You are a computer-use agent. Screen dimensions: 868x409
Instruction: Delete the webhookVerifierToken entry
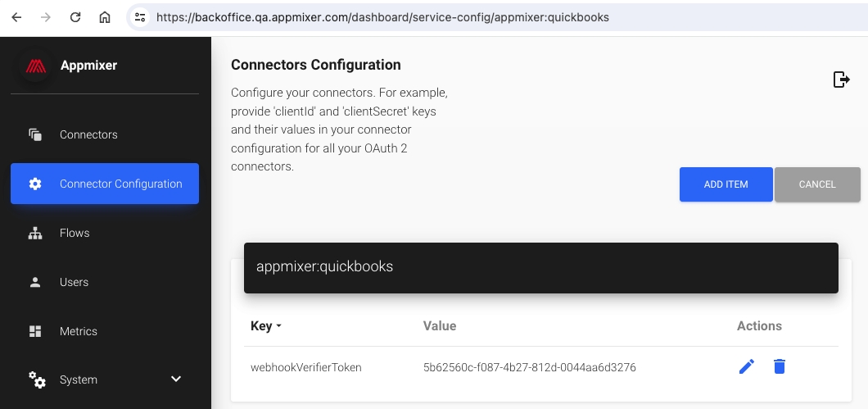click(x=780, y=366)
